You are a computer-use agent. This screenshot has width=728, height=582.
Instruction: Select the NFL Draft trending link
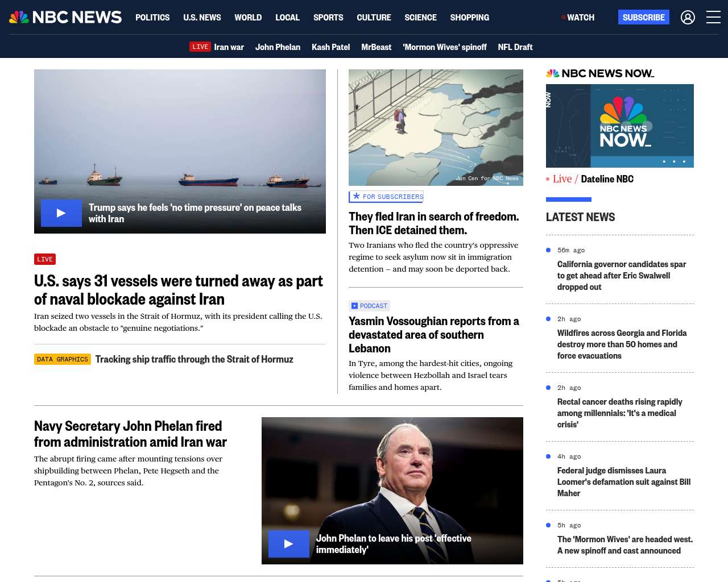(x=515, y=47)
